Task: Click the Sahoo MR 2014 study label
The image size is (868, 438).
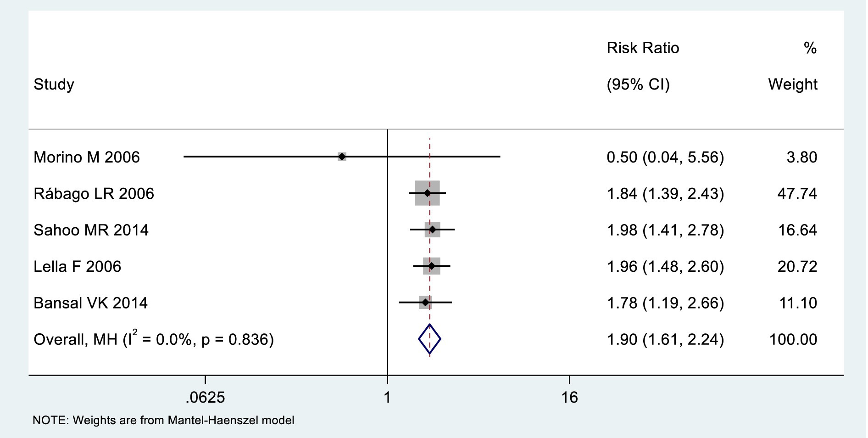Action: click(91, 230)
